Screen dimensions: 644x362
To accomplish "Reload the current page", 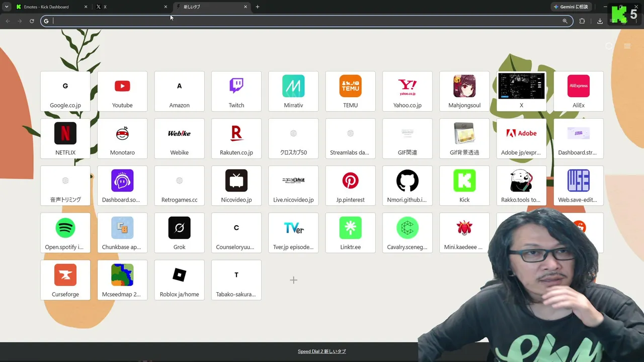I will click(x=32, y=21).
